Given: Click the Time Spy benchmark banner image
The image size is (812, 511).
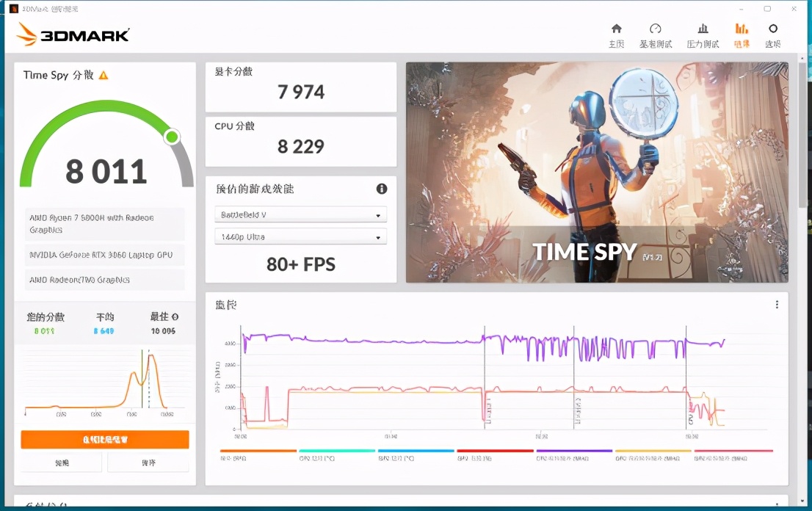Looking at the screenshot, I should (x=597, y=172).
